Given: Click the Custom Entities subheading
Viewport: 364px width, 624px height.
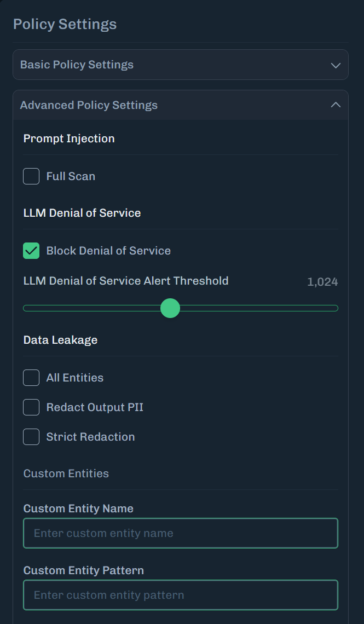Looking at the screenshot, I should click(x=66, y=473).
